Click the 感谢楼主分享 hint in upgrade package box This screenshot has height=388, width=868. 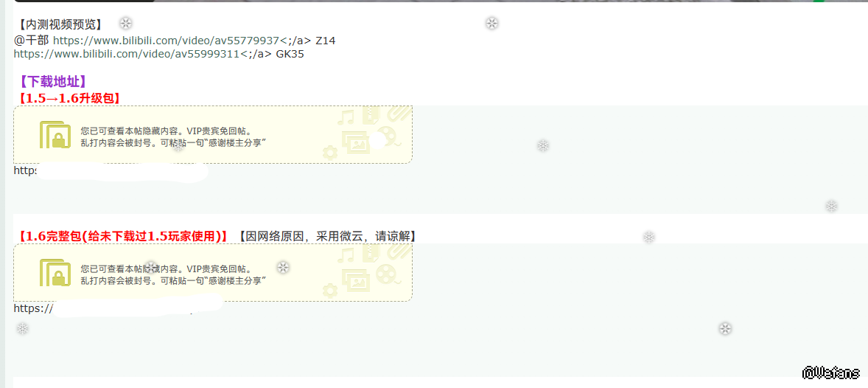tap(237, 142)
